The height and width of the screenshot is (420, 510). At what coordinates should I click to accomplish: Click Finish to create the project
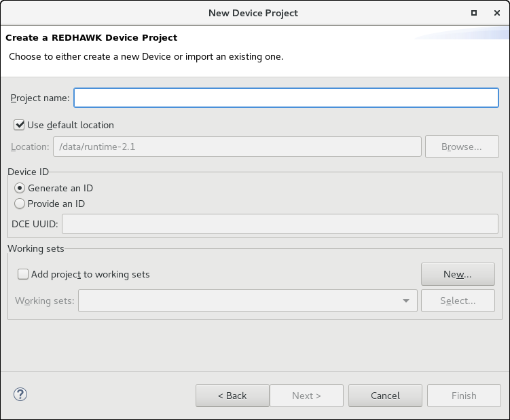[x=464, y=396]
